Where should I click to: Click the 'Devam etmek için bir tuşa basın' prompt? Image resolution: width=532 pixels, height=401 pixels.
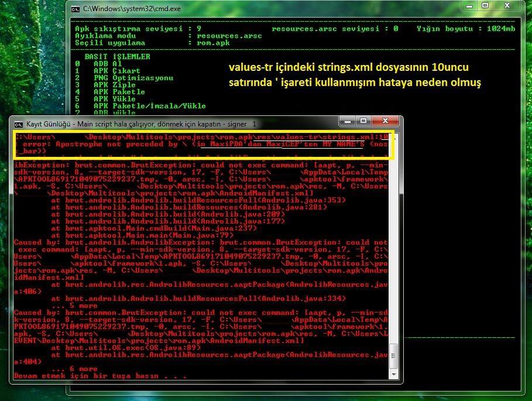point(99,376)
